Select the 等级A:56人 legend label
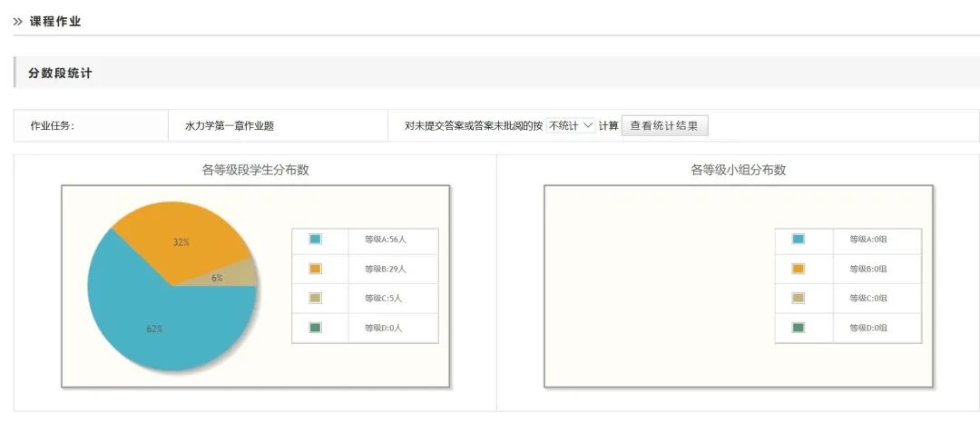Screen dimensions: 980x423 pos(386,240)
